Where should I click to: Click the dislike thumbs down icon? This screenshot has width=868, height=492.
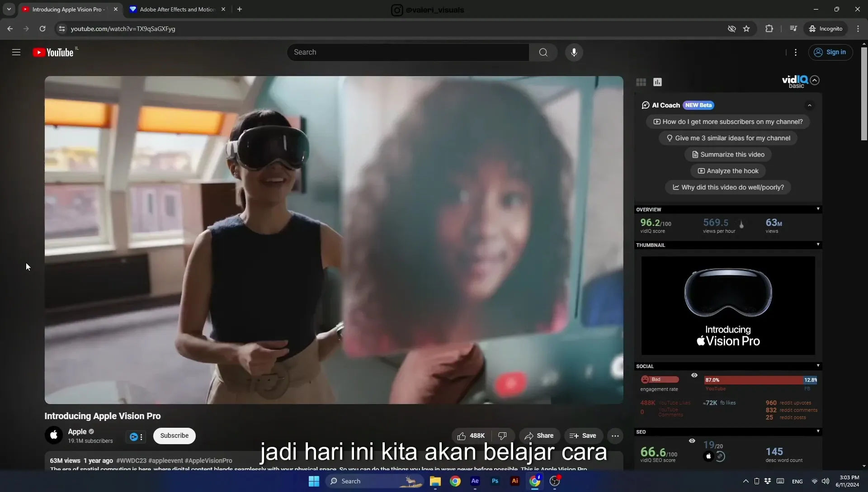502,436
